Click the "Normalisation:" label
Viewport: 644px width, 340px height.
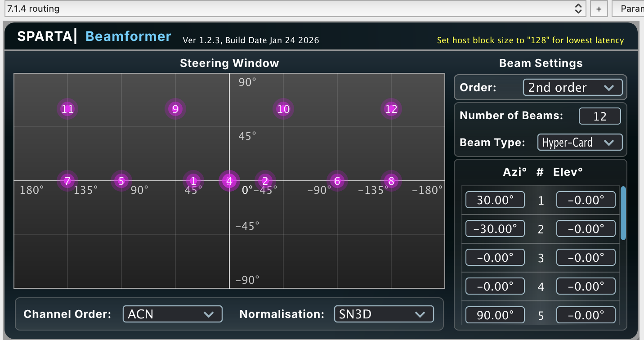click(282, 314)
